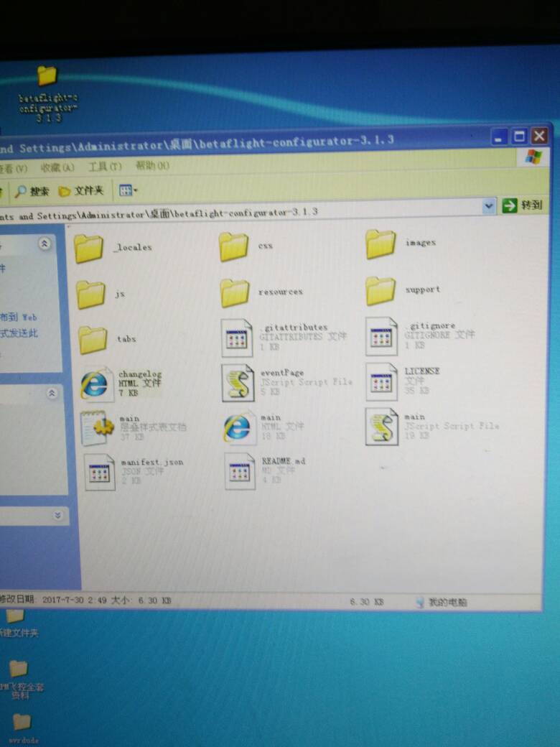Screen dimensions: 560x747
Task: Open the 查看(V) menu
Action: tap(14, 168)
